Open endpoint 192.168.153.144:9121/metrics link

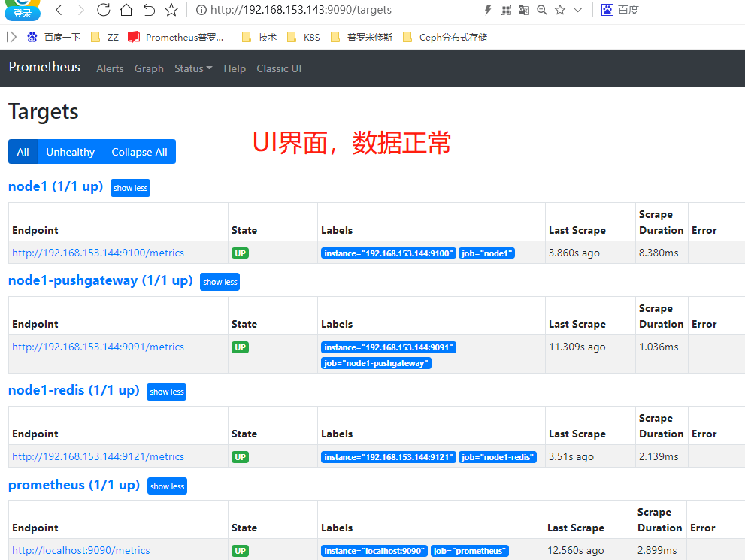tap(98, 456)
